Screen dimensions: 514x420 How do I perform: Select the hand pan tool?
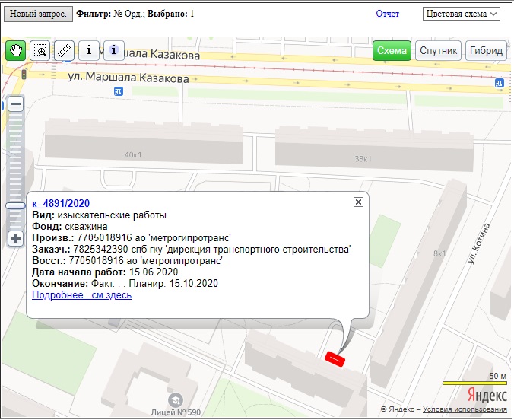coord(16,51)
